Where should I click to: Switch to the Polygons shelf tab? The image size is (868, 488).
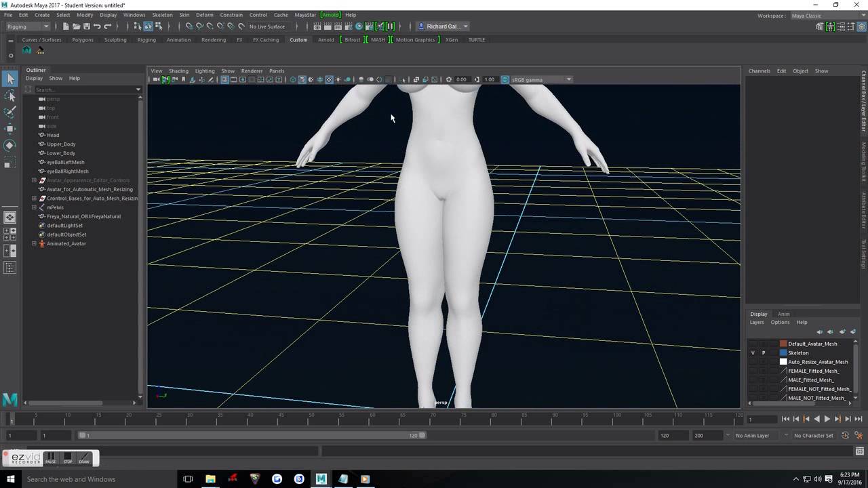point(83,39)
